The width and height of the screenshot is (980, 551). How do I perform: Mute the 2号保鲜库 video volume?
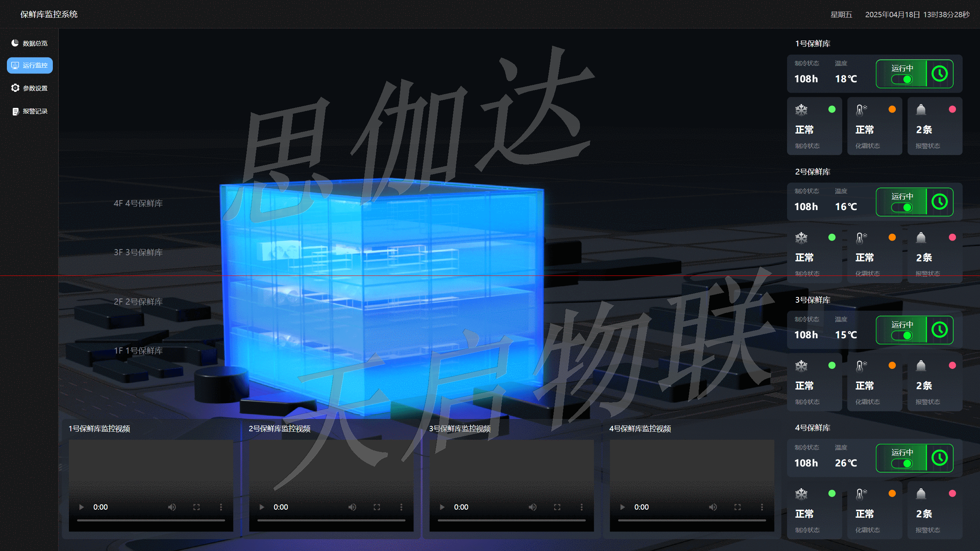tap(352, 507)
